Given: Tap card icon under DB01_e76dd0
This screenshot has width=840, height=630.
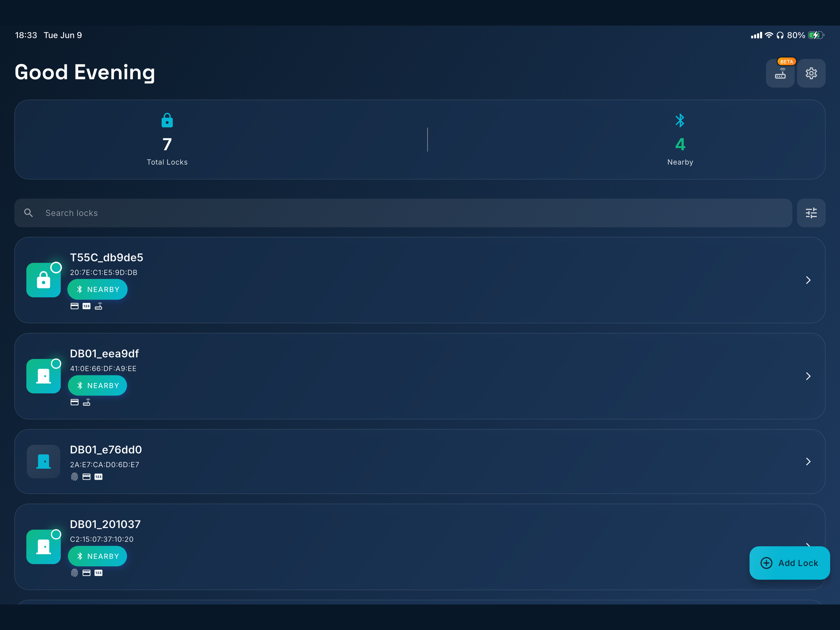Looking at the screenshot, I should click(87, 477).
